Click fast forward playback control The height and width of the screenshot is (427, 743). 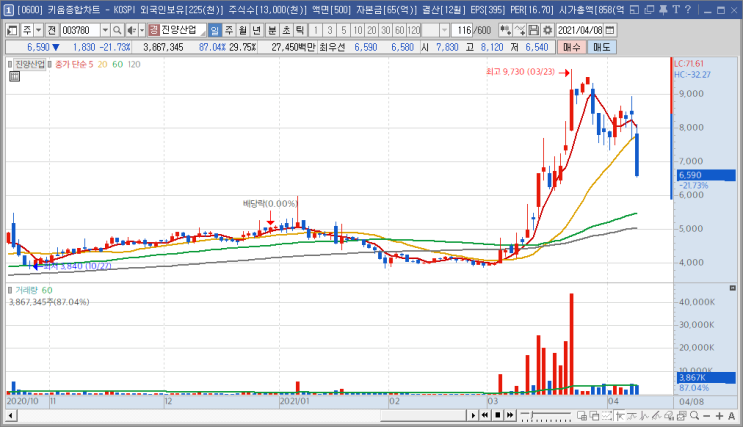coord(510,416)
